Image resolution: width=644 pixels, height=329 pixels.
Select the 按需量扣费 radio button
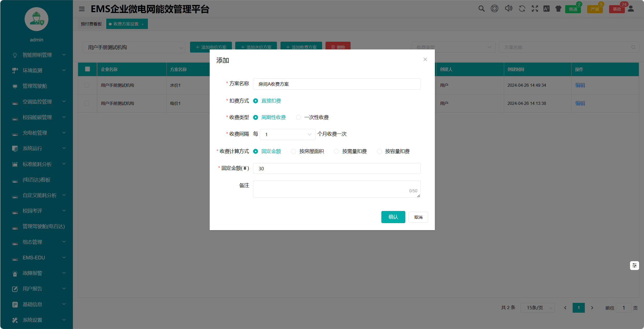coord(337,151)
